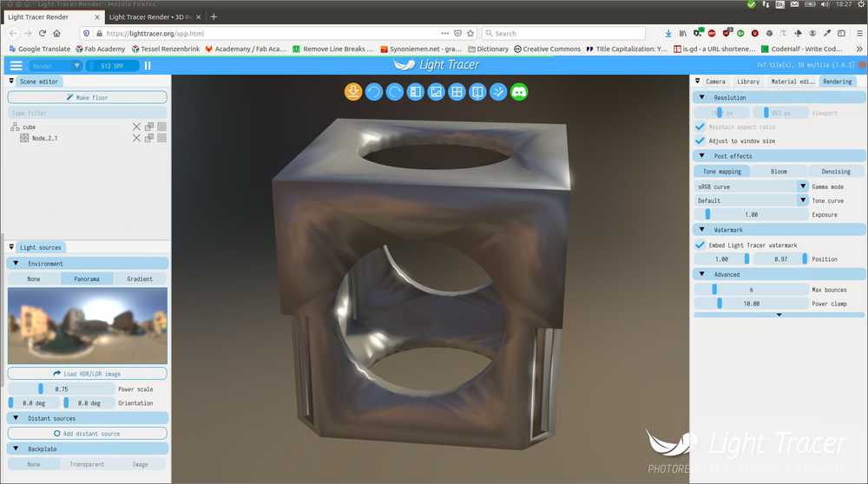Click the panorama environment thumbnail
This screenshot has width=868, height=484.
coord(88,325)
